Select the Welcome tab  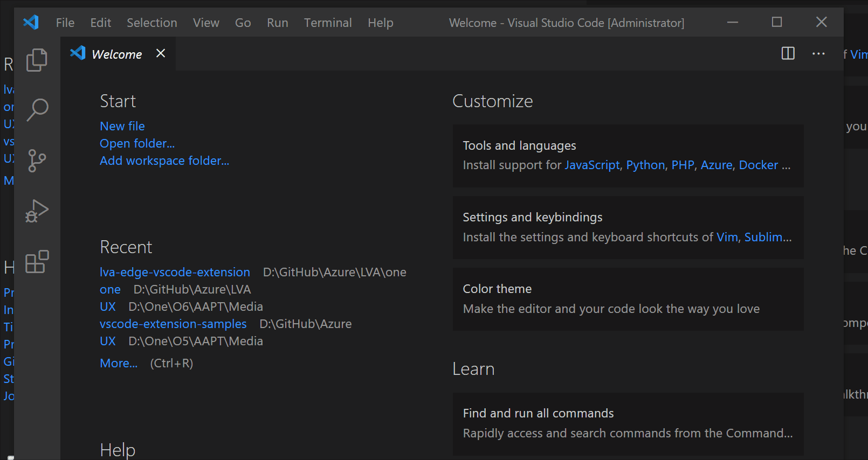point(117,54)
